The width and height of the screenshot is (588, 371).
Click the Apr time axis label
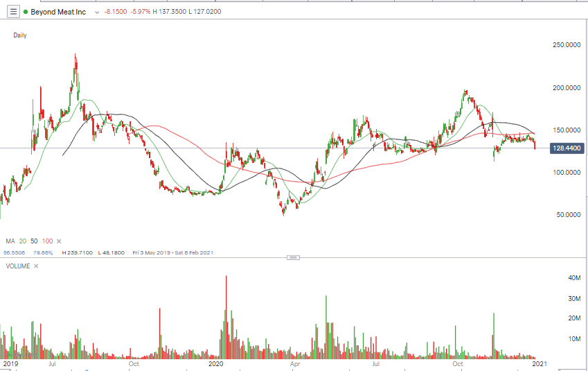point(295,363)
